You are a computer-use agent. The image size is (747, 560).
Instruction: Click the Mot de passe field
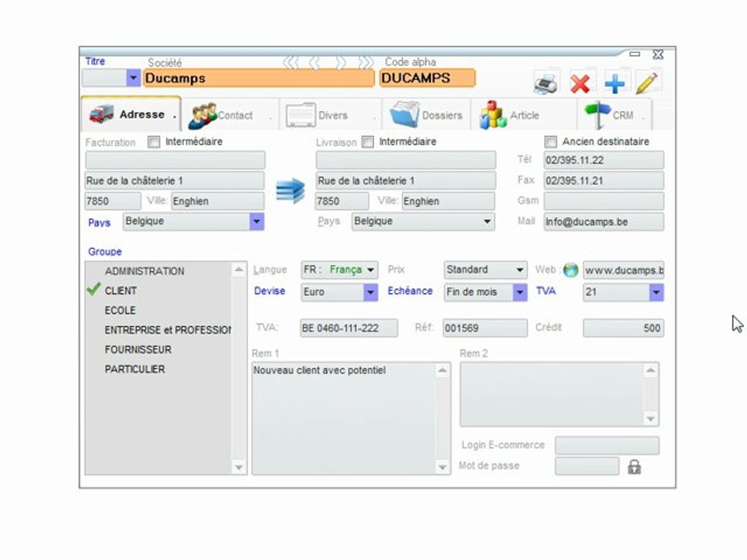[587, 466]
